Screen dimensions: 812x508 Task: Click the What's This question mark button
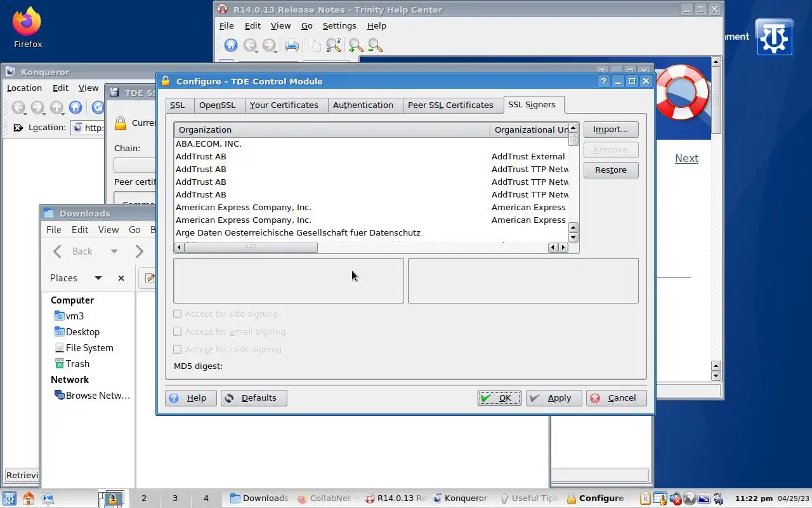(x=603, y=81)
